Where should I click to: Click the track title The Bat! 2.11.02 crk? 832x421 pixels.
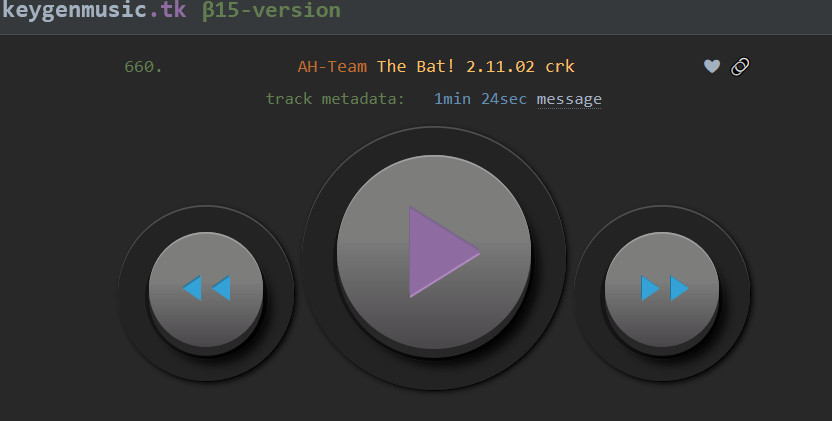click(476, 66)
